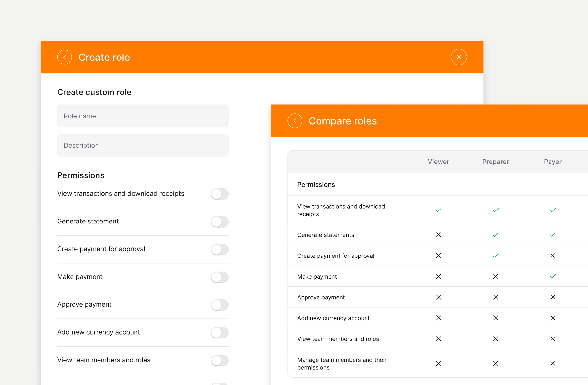The height and width of the screenshot is (385, 588).
Task: Click the 'Generate statements' row label
Action: [x=325, y=235]
